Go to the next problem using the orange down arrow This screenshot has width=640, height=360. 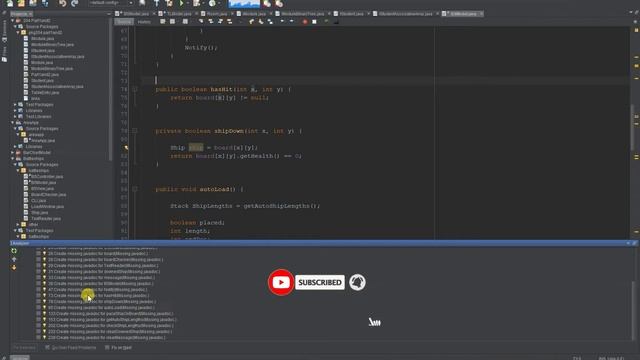(14, 267)
